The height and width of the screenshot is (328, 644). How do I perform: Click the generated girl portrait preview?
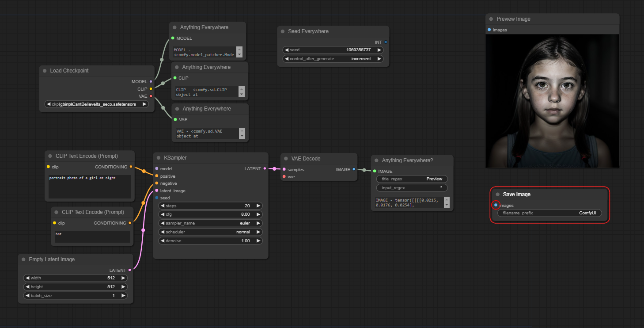point(552,101)
